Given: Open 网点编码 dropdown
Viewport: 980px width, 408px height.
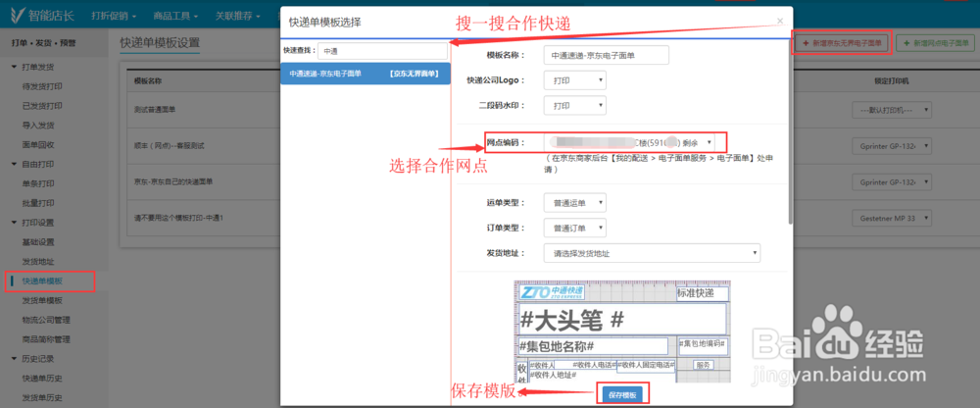Looking at the screenshot, I should 629,142.
